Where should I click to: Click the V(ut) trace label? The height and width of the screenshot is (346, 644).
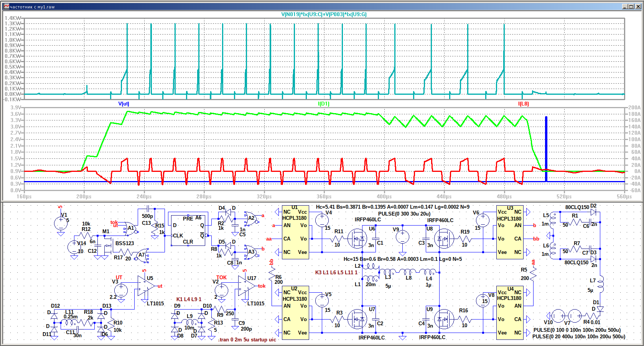click(124, 104)
